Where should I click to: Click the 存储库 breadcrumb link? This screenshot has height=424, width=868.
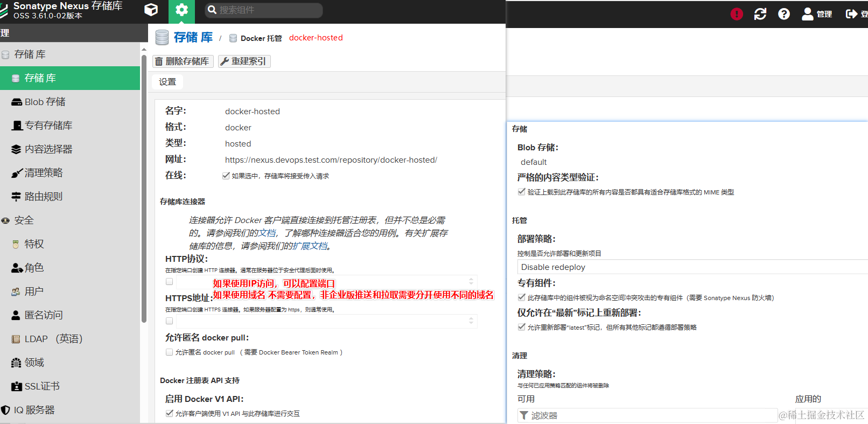193,38
